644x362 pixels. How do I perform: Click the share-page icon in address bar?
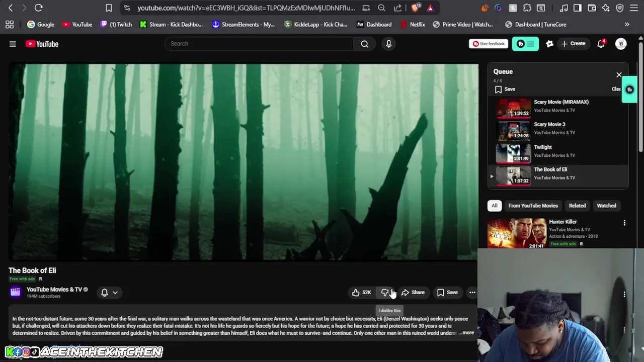[397, 8]
